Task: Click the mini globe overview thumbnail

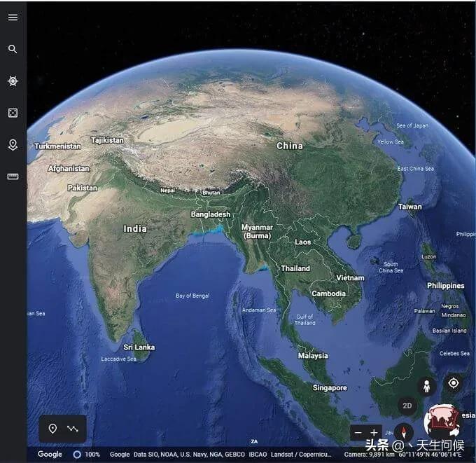Action: [442, 420]
